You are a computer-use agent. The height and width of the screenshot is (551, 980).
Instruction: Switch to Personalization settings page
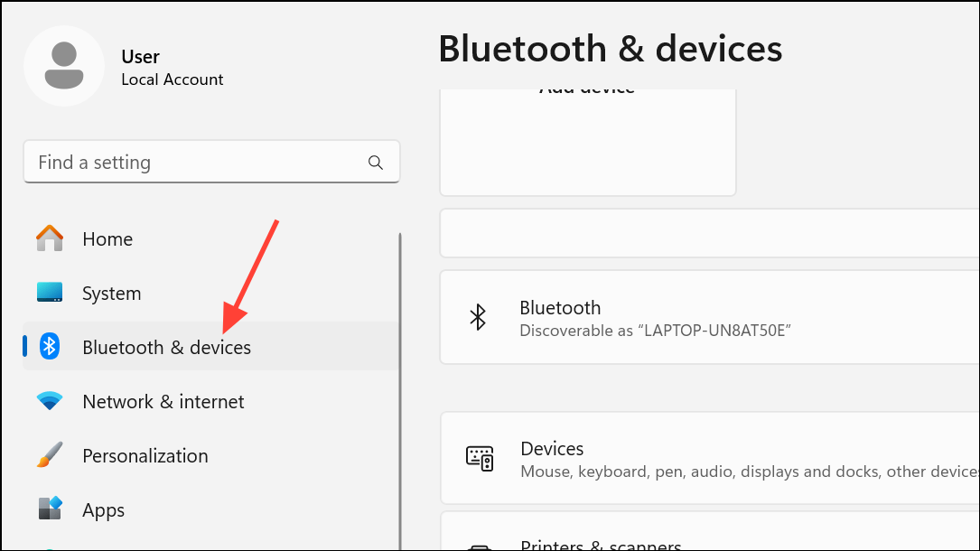click(145, 455)
